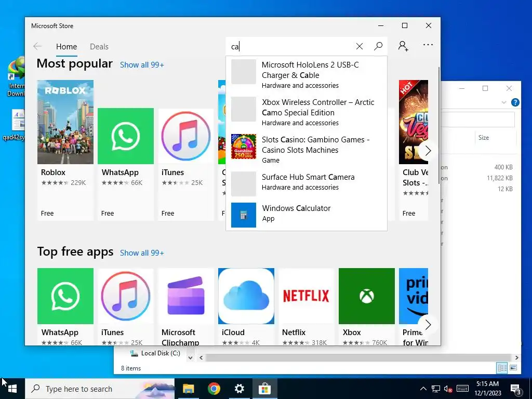Open the Club Vegas Slots tile
Viewport: 532px width, 399px height.
pyautogui.click(x=413, y=150)
